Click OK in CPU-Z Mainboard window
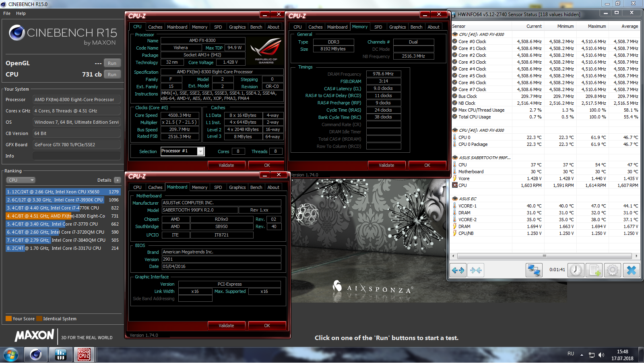This screenshot has height=363, width=644. [267, 326]
